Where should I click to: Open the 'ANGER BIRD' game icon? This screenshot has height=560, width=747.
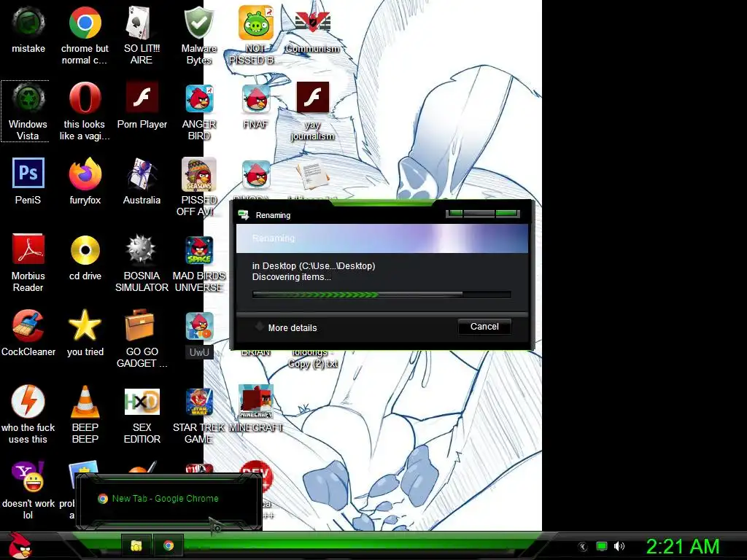coord(198,98)
